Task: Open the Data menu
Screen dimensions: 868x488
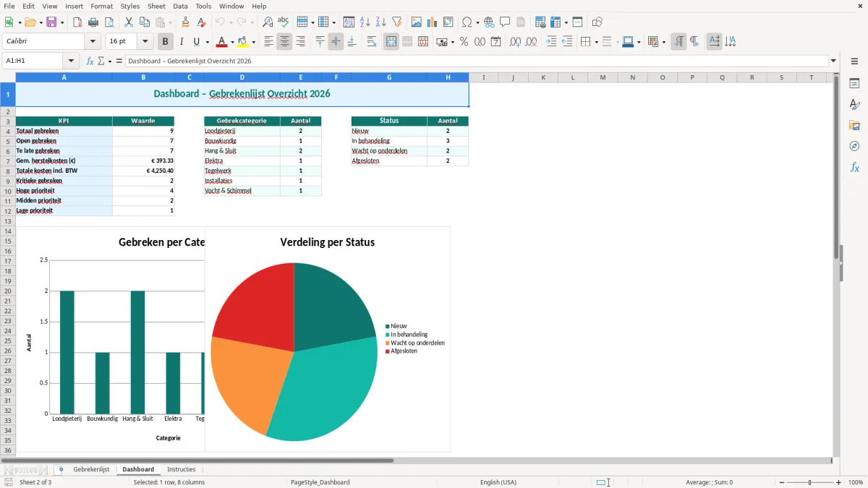Action: [181, 6]
